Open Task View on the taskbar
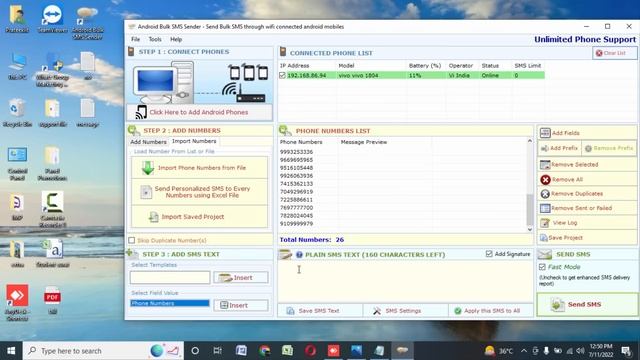 point(218,351)
